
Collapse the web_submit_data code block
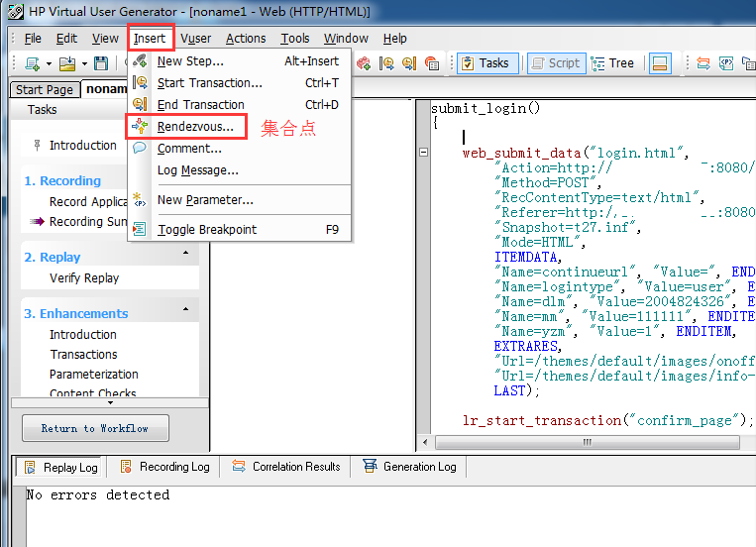pyautogui.click(x=424, y=153)
